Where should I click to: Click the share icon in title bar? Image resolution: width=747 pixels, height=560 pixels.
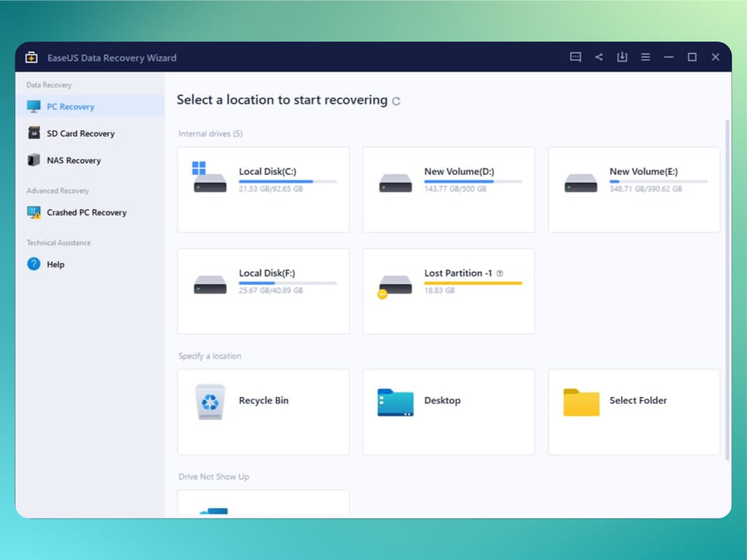599,57
